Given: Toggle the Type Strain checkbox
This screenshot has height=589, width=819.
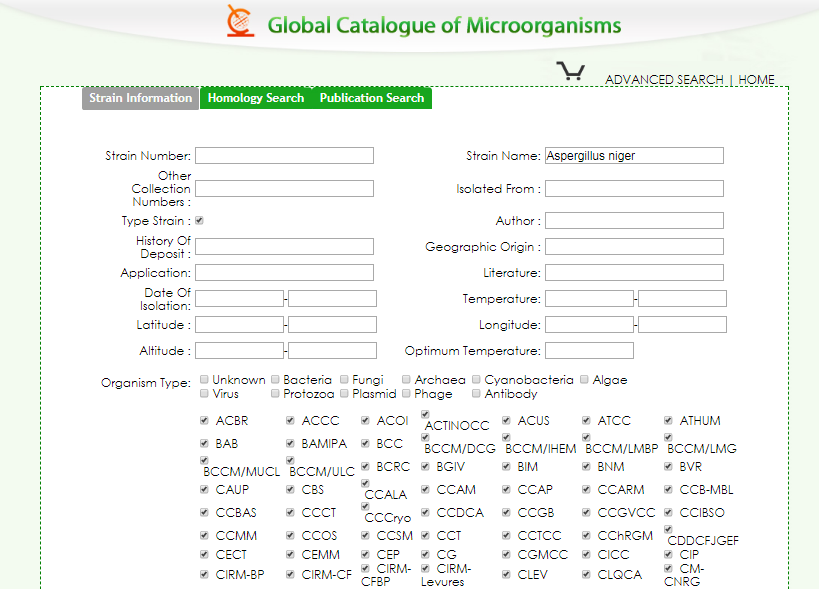Looking at the screenshot, I should (x=199, y=220).
